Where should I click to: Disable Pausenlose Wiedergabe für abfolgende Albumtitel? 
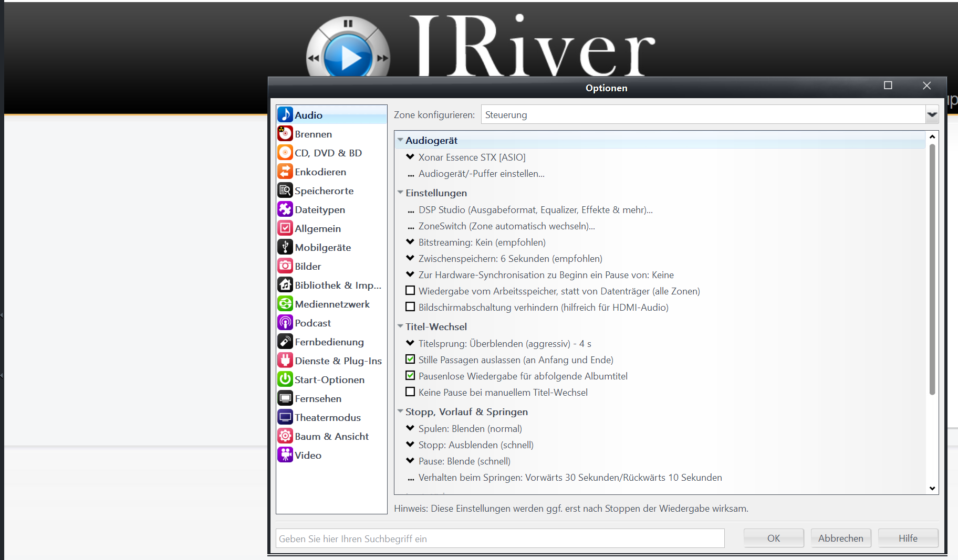[x=410, y=375]
